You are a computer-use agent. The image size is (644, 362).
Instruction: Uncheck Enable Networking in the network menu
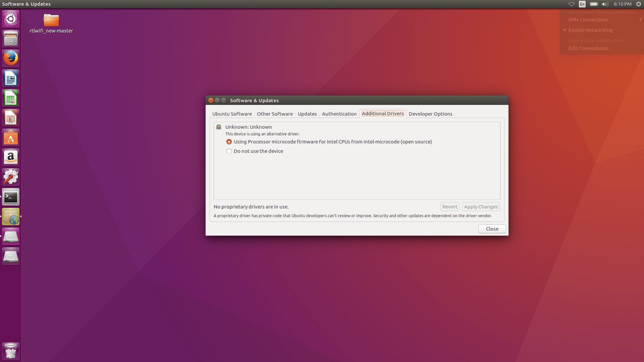(x=590, y=30)
